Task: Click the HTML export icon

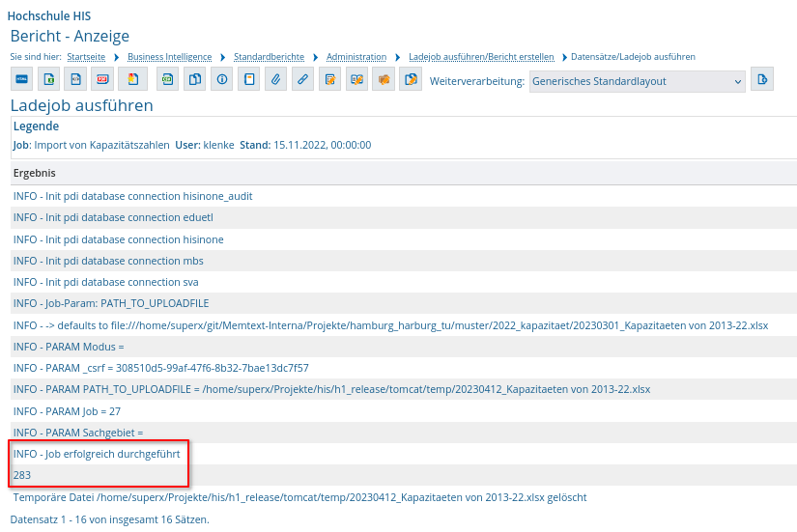Action: pyautogui.click(x=22, y=79)
